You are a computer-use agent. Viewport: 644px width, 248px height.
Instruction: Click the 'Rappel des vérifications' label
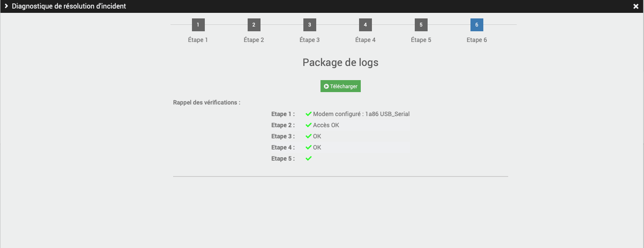(x=207, y=102)
